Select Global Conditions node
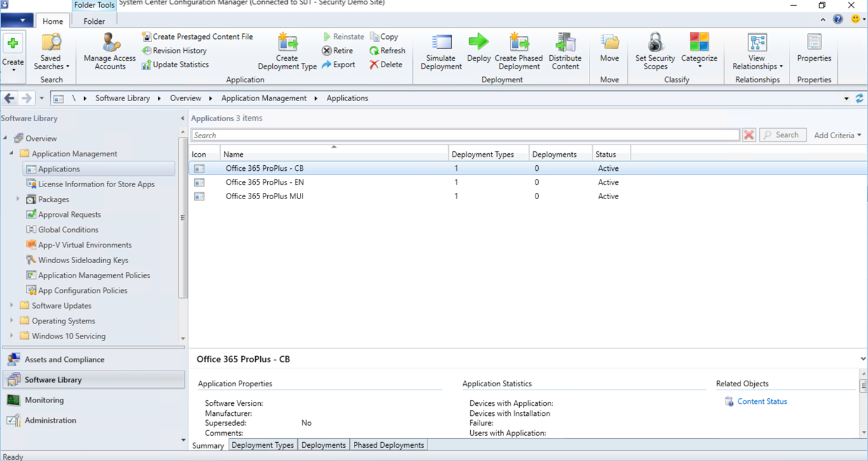This screenshot has width=868, height=461. 68,229
